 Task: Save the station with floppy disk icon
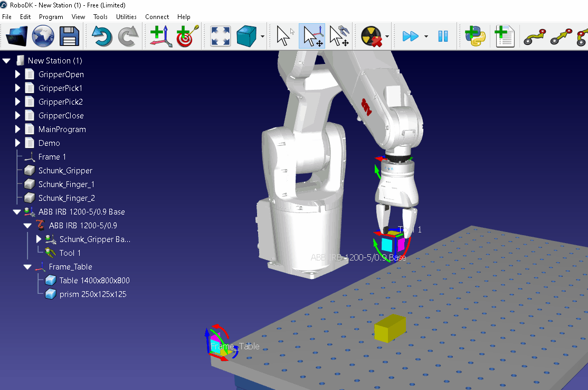click(69, 36)
